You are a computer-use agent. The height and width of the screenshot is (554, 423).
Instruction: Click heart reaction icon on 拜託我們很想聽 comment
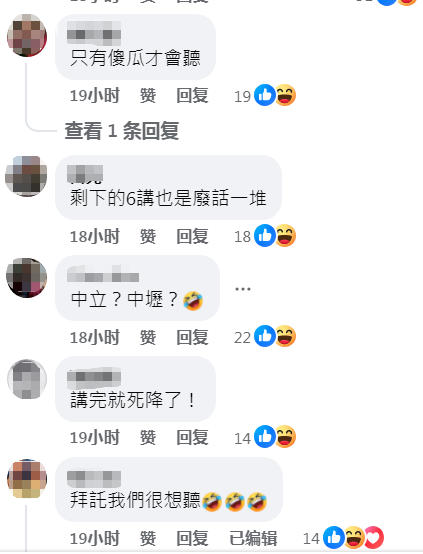point(374,538)
